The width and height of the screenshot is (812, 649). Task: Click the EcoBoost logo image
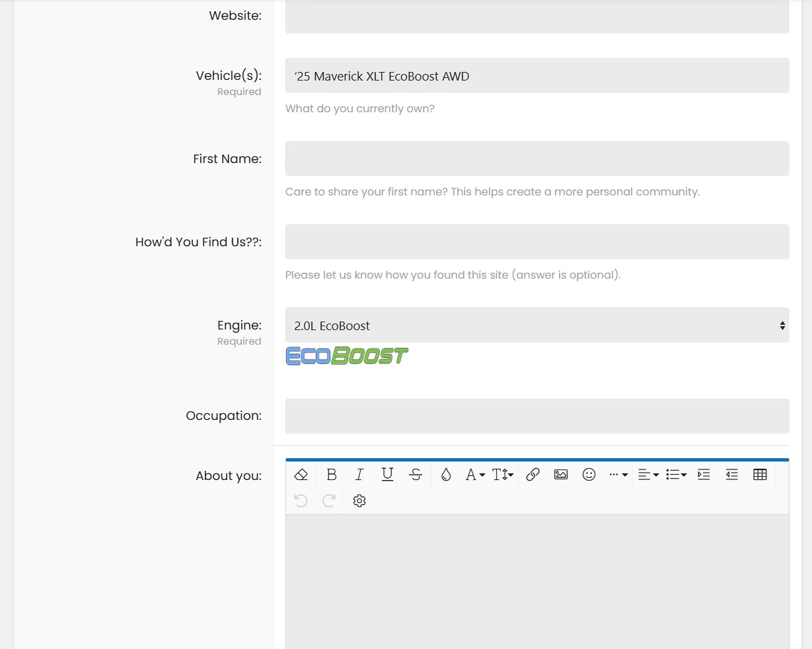[x=347, y=356]
